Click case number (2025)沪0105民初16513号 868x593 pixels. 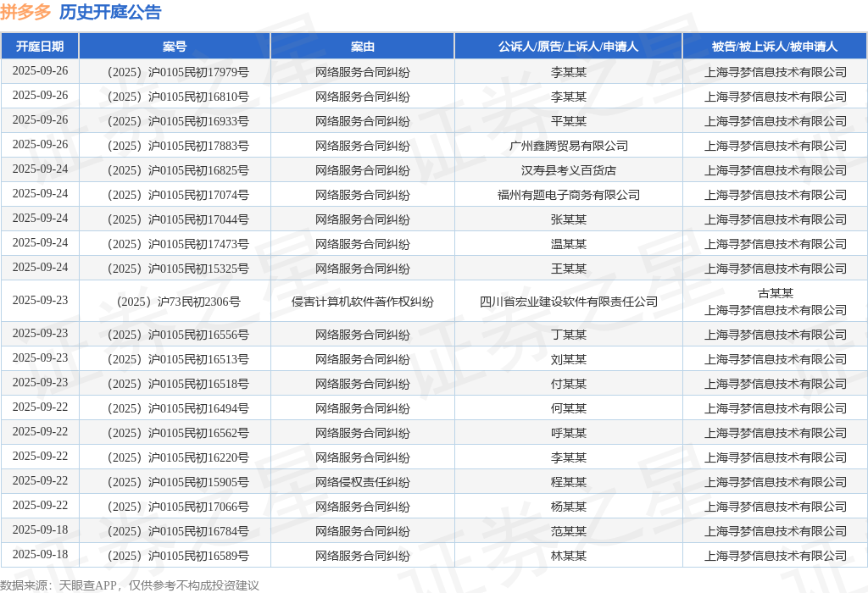coord(175,359)
